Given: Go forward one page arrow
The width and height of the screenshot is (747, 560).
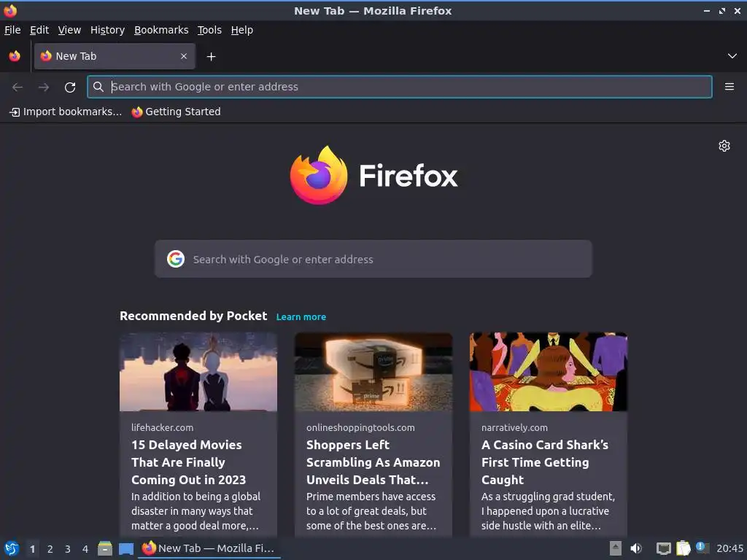Looking at the screenshot, I should point(44,87).
